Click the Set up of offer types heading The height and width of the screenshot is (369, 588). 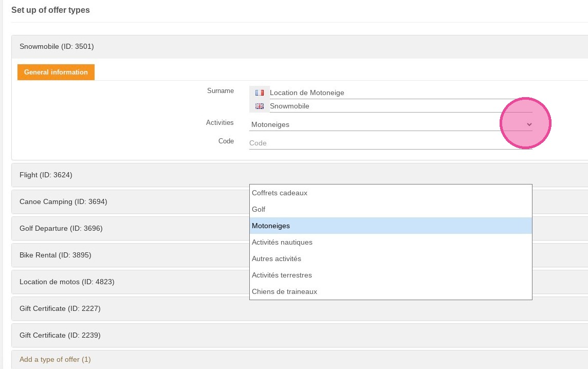[50, 10]
